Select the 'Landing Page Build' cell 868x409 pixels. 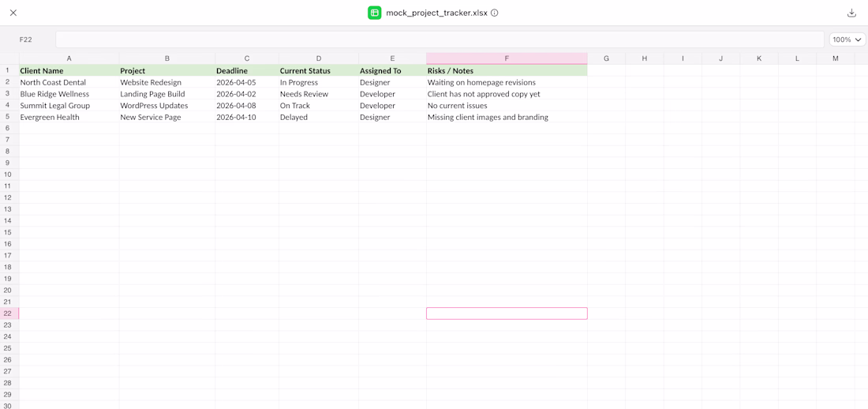click(x=167, y=94)
